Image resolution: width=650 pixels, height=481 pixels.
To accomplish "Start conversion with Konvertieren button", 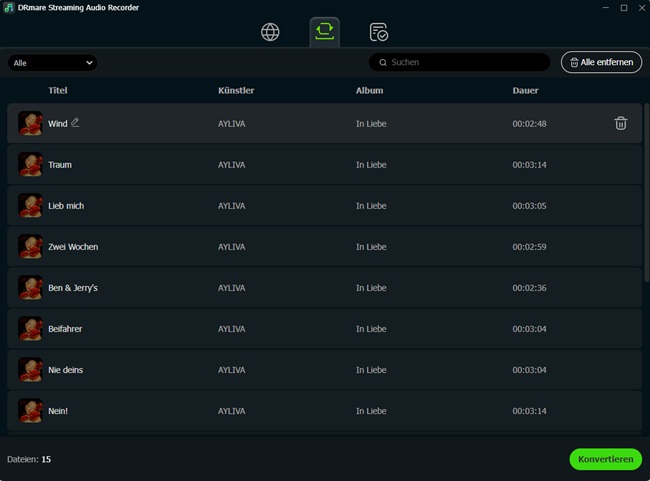I will click(605, 459).
